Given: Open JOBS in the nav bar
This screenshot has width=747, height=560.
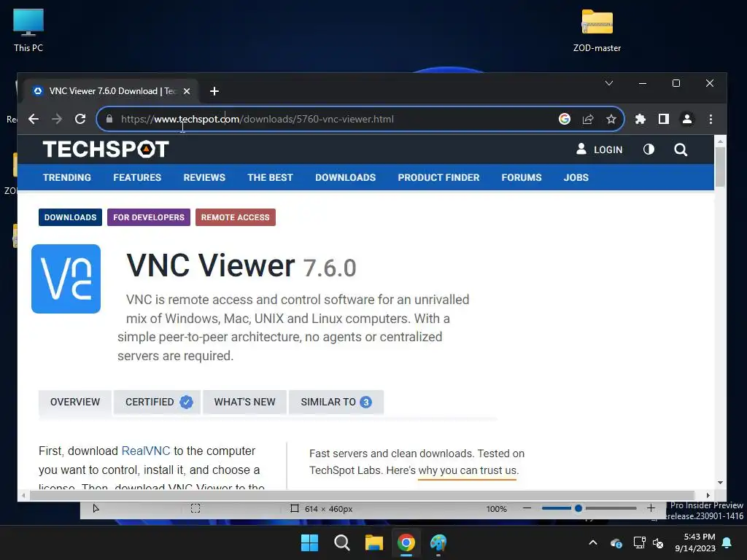Looking at the screenshot, I should pyautogui.click(x=576, y=177).
